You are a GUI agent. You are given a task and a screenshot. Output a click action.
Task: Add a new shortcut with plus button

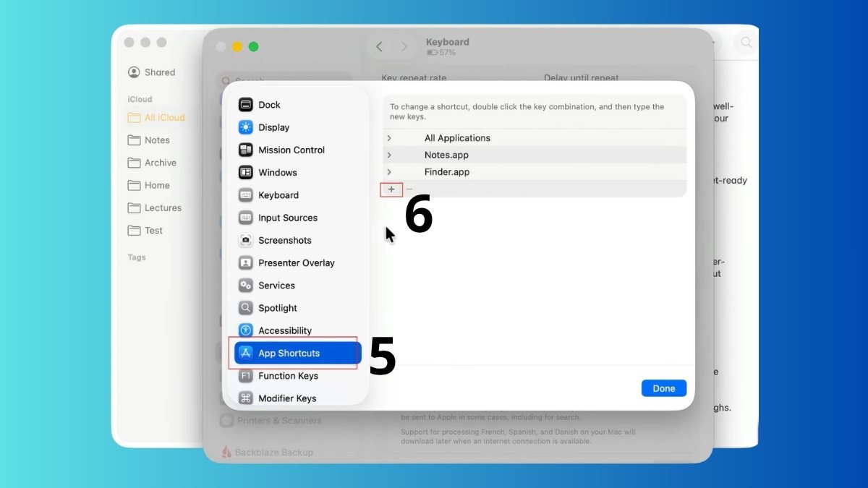point(391,189)
